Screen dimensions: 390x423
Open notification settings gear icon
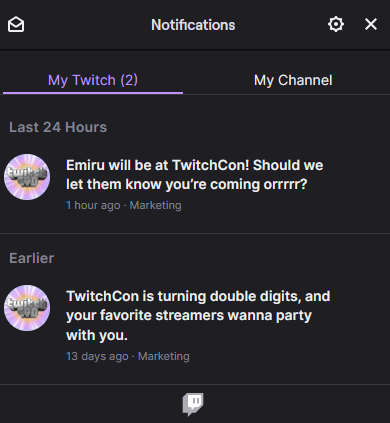tap(336, 24)
